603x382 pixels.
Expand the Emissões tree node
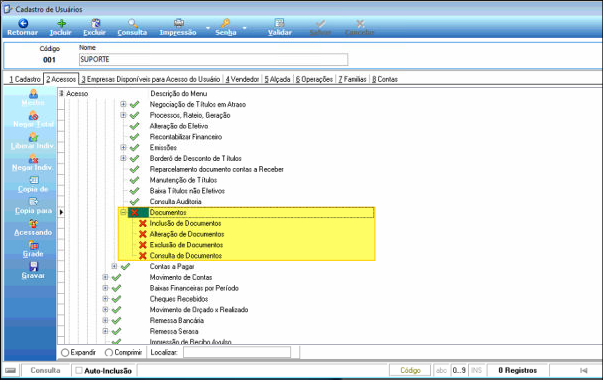pyautogui.click(x=123, y=147)
